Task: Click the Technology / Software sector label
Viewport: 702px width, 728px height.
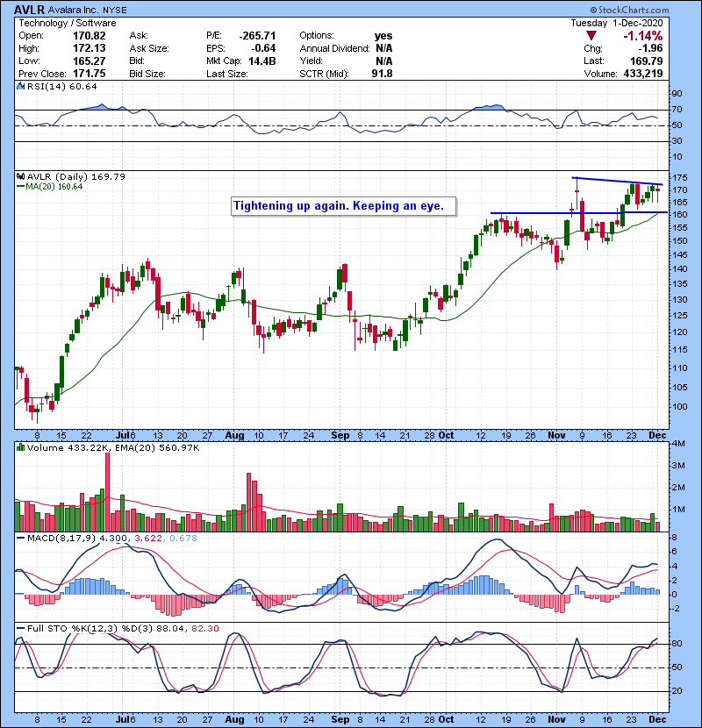Action: pos(68,23)
